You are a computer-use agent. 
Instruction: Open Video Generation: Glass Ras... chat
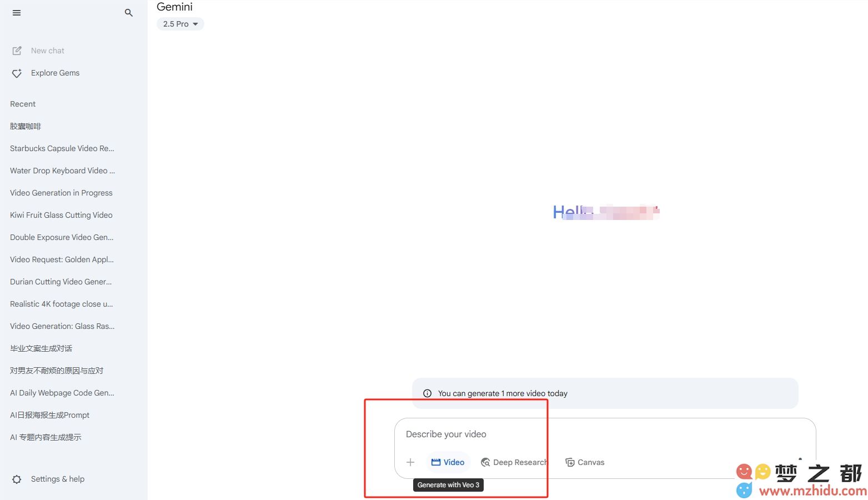[x=62, y=326]
